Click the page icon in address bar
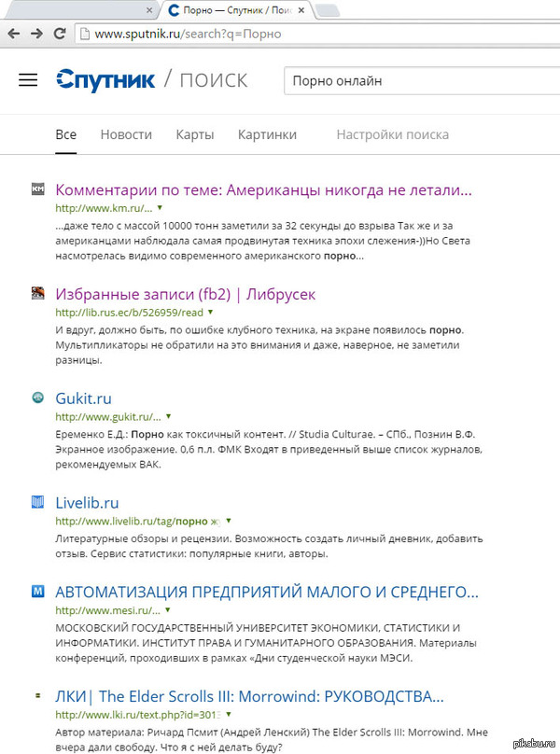This screenshot has width=560, height=754. coord(85,34)
